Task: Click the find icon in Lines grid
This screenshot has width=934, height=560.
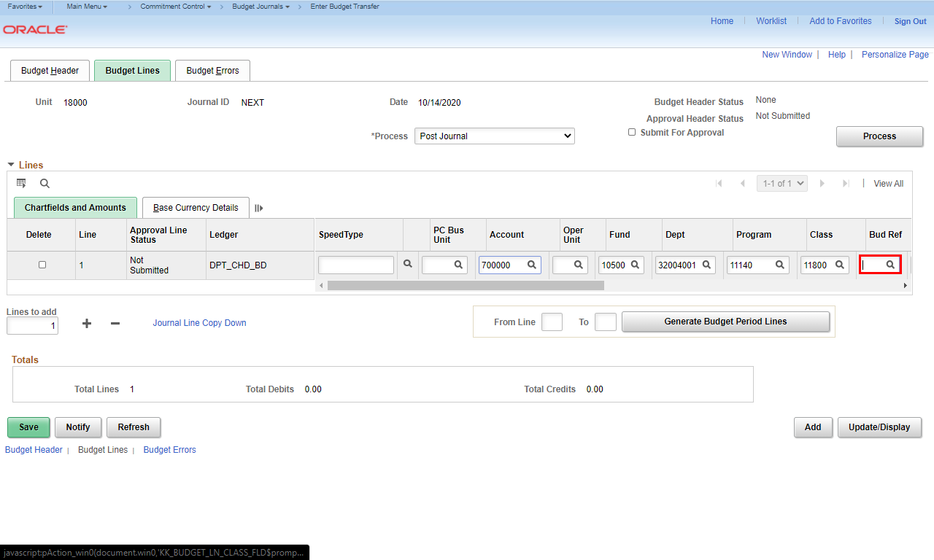Action: point(45,184)
